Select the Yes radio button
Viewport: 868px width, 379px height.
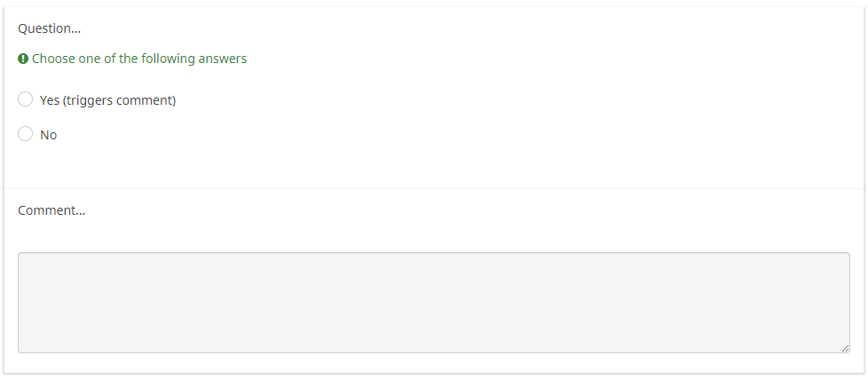pyautogui.click(x=26, y=99)
